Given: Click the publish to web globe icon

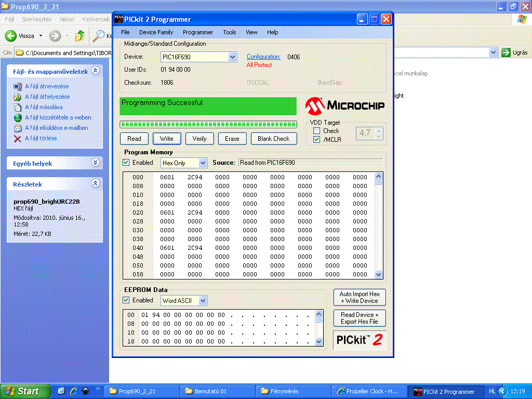Looking at the screenshot, I should 17,118.
